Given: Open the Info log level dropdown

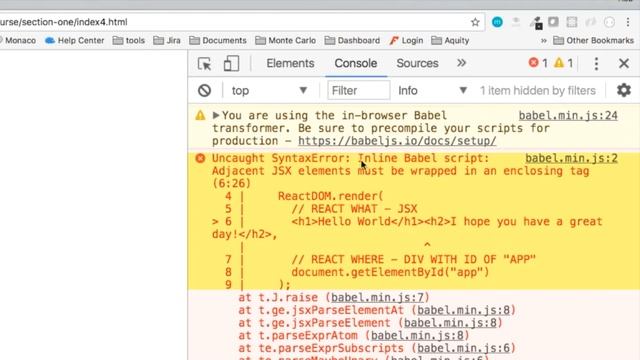Looking at the screenshot, I should (x=433, y=91).
